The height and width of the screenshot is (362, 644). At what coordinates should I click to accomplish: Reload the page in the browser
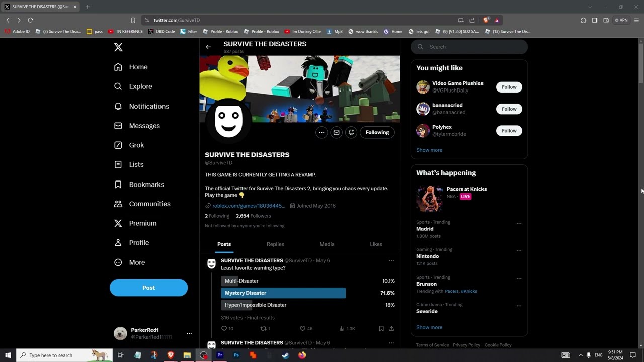click(x=30, y=20)
